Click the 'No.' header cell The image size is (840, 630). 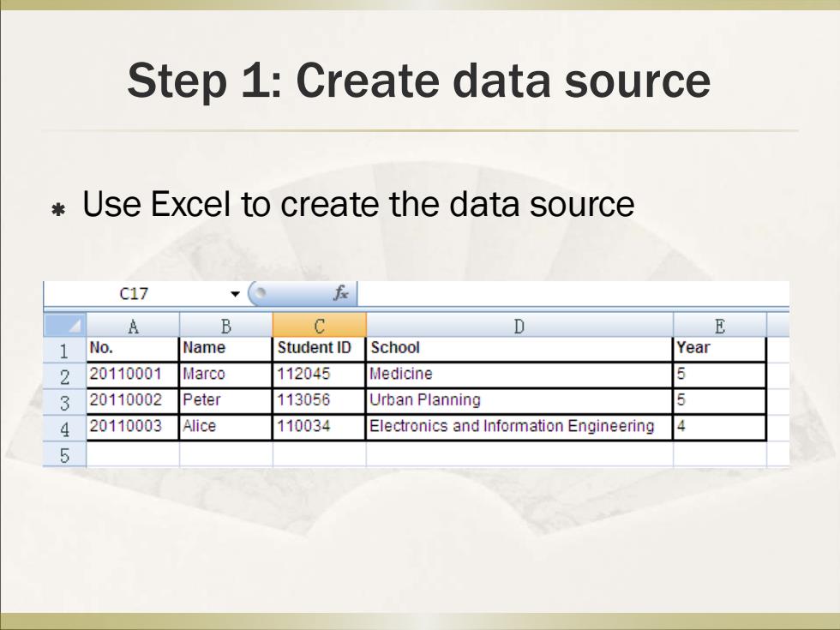(x=132, y=350)
